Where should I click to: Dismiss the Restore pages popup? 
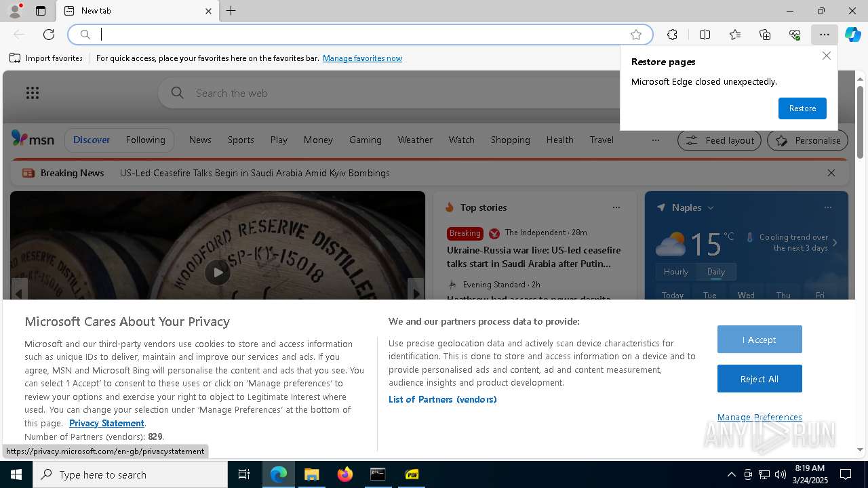(x=826, y=56)
